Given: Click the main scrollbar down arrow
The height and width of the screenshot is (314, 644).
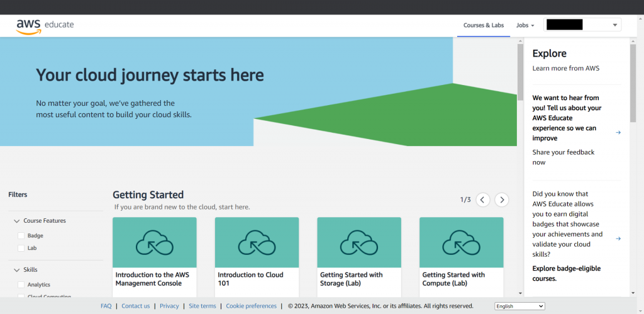Looking at the screenshot, I should tap(520, 293).
